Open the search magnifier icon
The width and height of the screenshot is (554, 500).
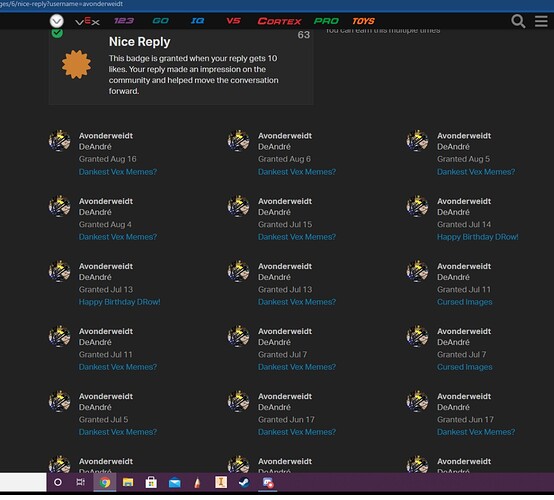pos(518,22)
